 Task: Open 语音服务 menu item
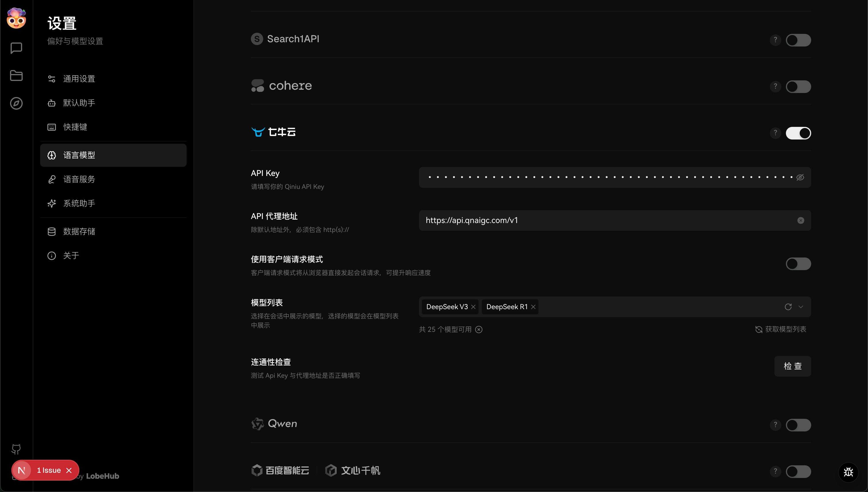coord(113,179)
